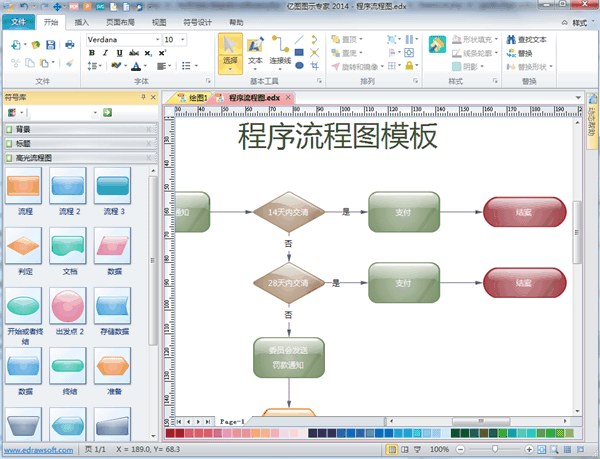Open the 阴影 shadow dropdown
Image resolution: width=600 pixels, height=459 pixels.
coord(483,67)
